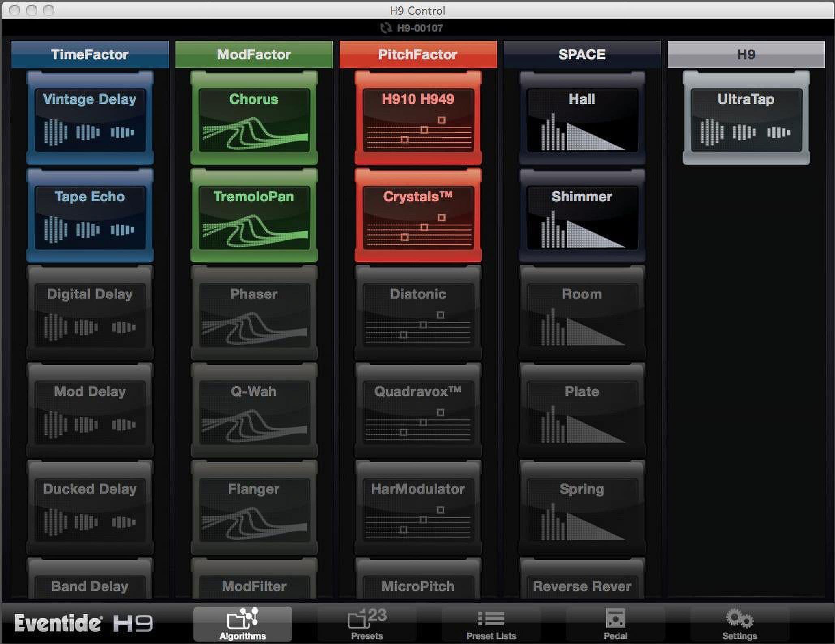Viewport: 835px width, 644px height.
Task: Select the Vintage Delay algorithm tile
Action: tap(90, 118)
